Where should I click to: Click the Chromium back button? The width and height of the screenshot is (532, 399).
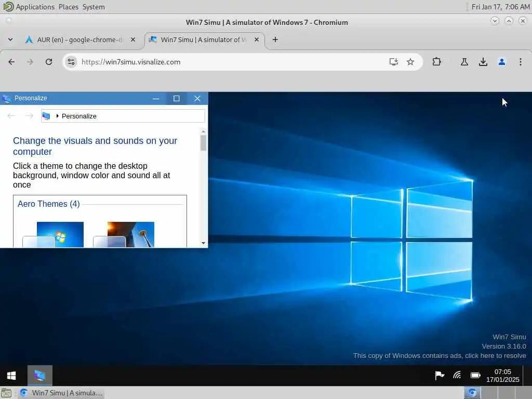pos(11,62)
